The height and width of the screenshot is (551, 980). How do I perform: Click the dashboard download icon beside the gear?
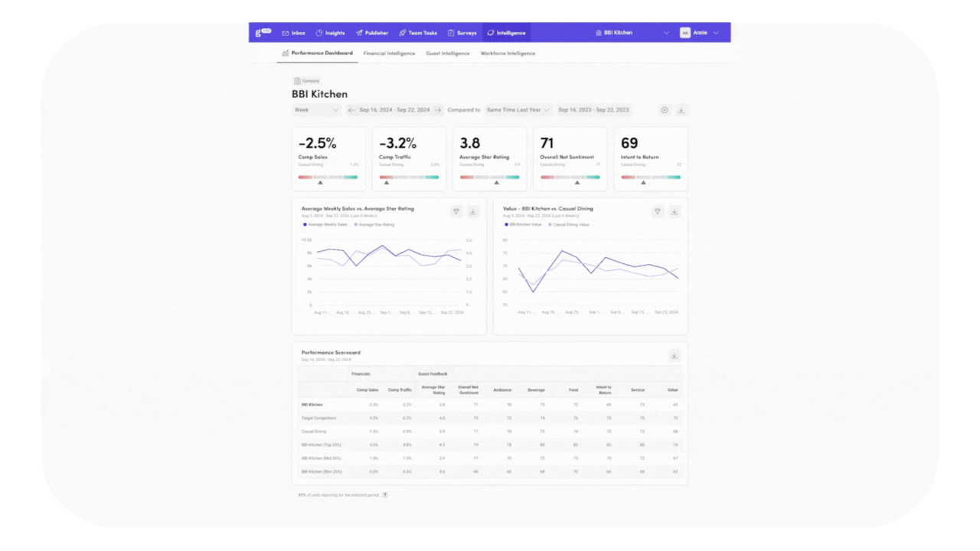coord(681,110)
